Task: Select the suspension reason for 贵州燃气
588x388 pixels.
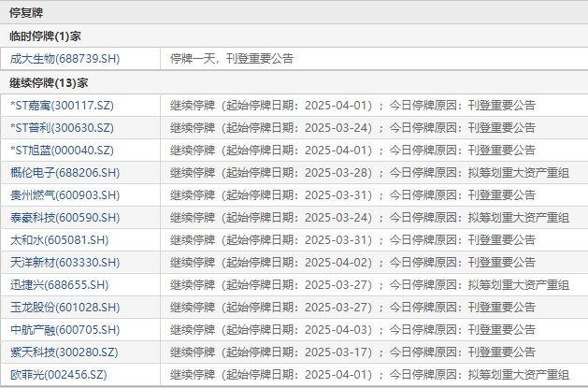Action: pos(352,195)
